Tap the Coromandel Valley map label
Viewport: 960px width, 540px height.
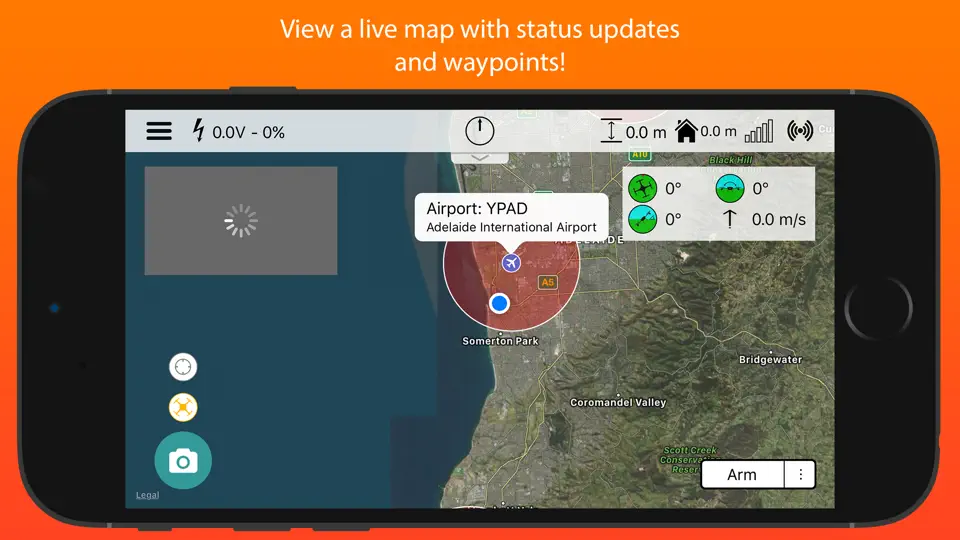pyautogui.click(x=618, y=402)
